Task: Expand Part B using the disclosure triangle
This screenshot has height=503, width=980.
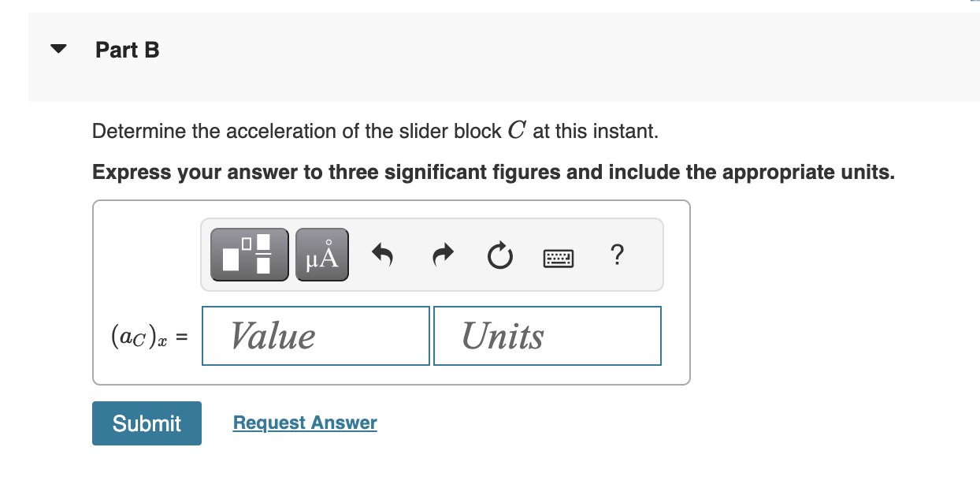Action: tap(59, 49)
